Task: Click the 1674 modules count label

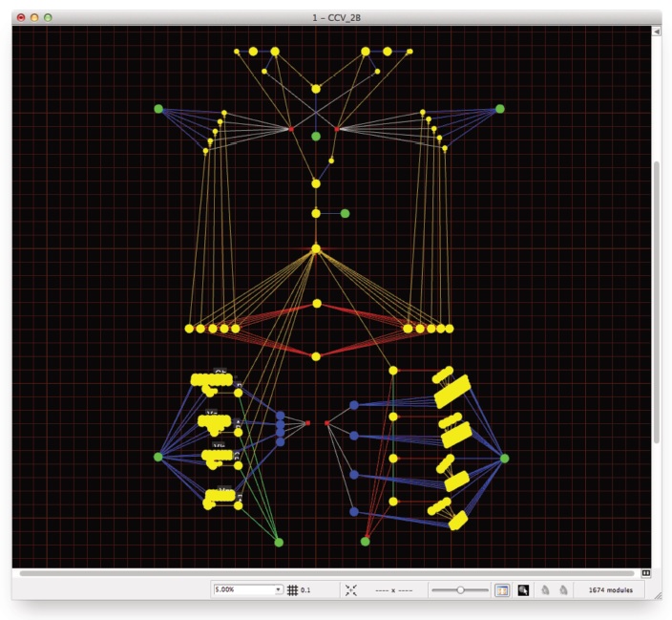Action: pyautogui.click(x=611, y=590)
